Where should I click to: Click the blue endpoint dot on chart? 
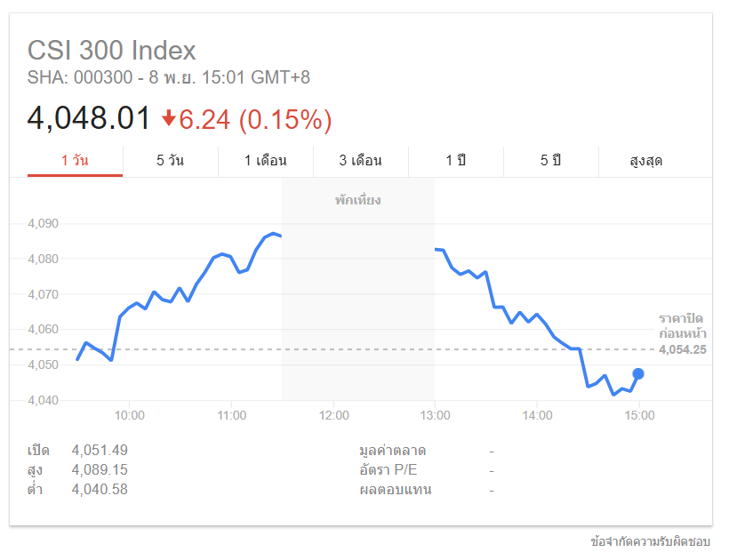pyautogui.click(x=638, y=373)
